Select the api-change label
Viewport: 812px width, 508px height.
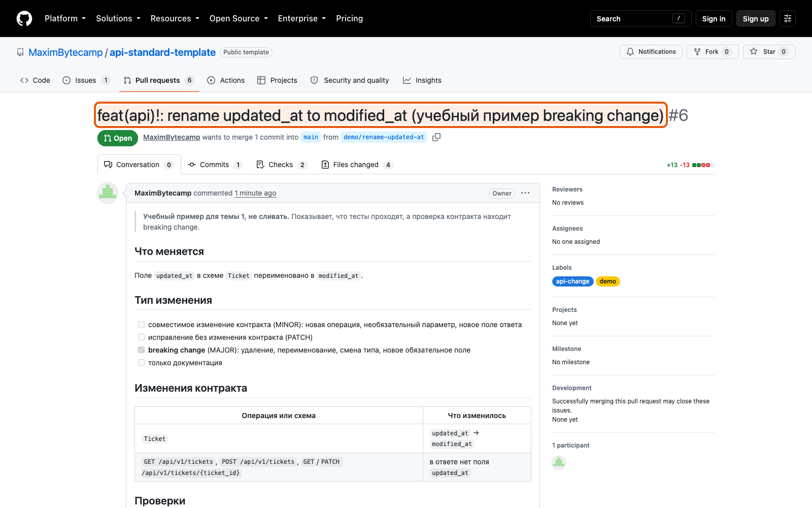tap(572, 281)
